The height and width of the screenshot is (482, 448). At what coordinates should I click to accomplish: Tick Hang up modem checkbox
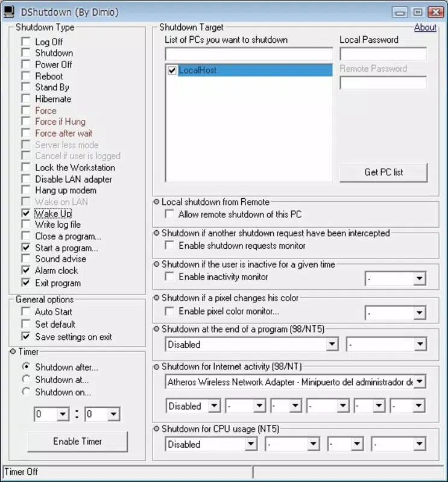pos(26,190)
